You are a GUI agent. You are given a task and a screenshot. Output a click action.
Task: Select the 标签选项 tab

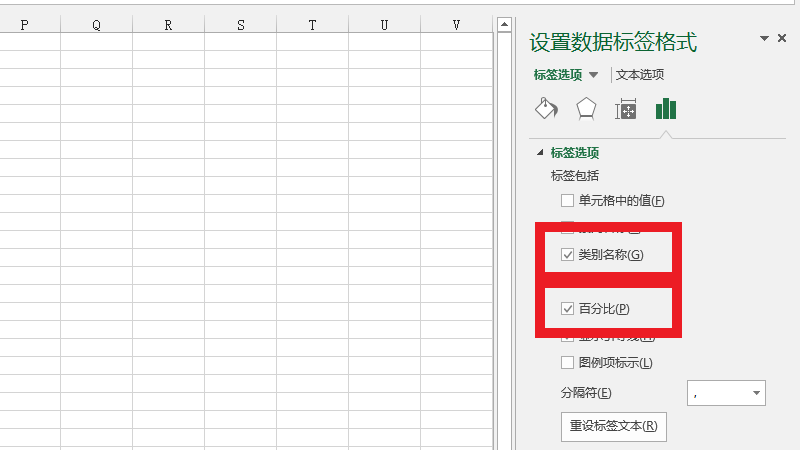click(x=558, y=75)
